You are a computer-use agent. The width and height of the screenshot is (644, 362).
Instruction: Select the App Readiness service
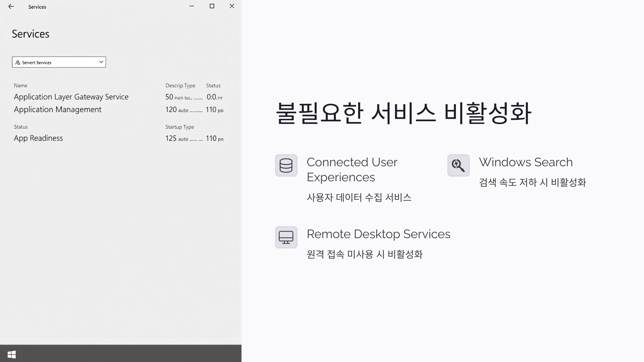(x=38, y=138)
